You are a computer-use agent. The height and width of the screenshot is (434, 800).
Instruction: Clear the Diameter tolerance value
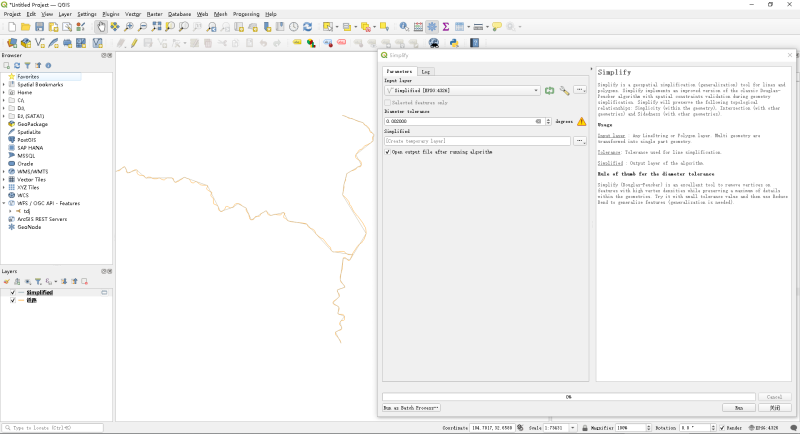coord(538,121)
